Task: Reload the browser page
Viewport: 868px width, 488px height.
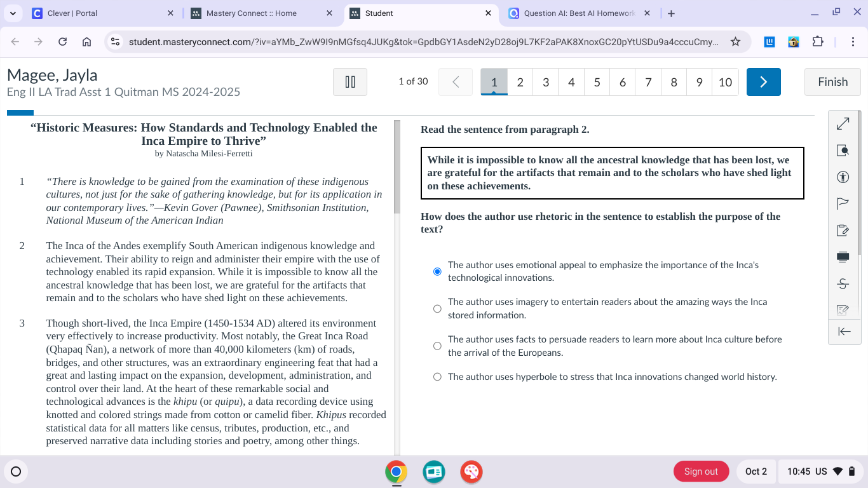Action: (62, 42)
